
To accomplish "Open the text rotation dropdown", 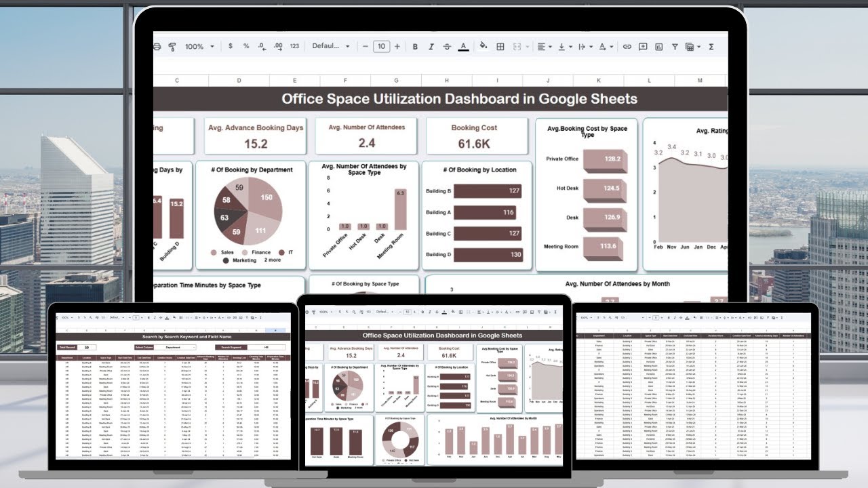I will click(605, 47).
